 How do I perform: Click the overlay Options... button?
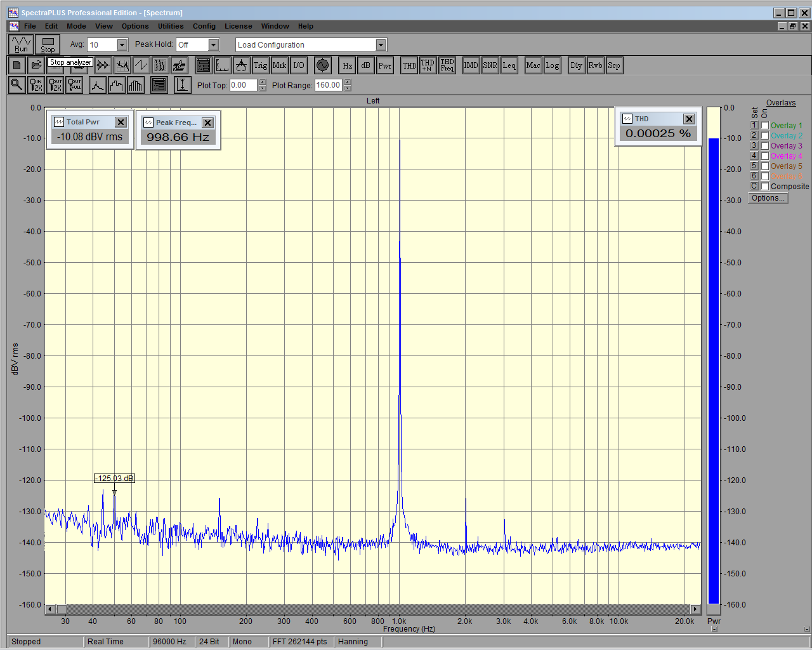pos(768,198)
